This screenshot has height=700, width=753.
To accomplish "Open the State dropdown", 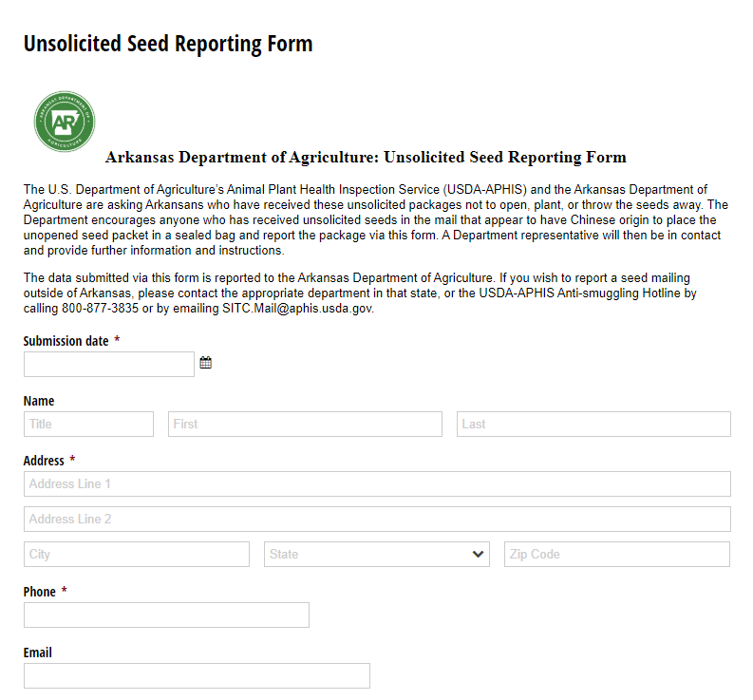I will pos(376,554).
